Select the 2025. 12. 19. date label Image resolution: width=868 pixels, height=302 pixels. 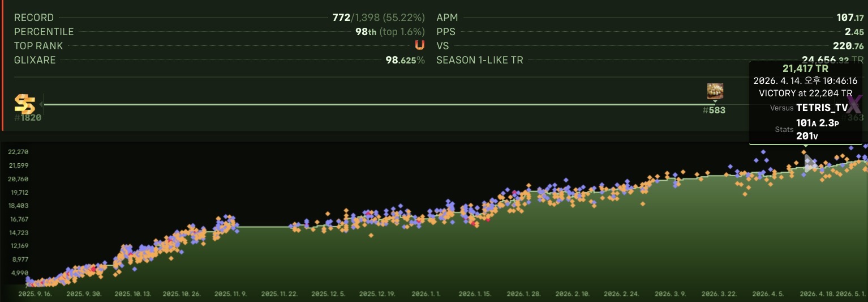tap(378, 294)
